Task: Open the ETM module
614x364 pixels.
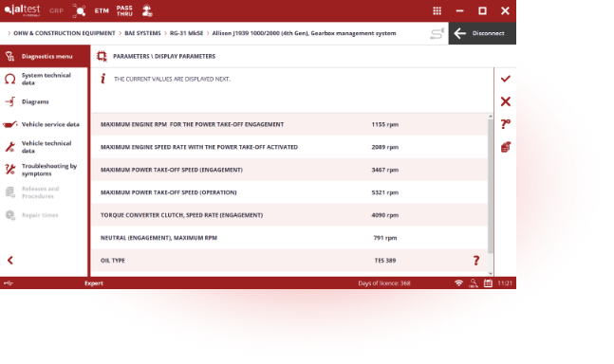Action: [102, 11]
